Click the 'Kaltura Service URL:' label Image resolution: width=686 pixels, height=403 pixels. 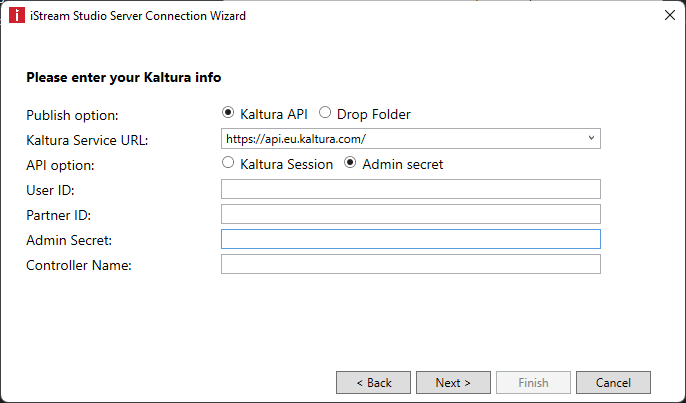[87, 140]
